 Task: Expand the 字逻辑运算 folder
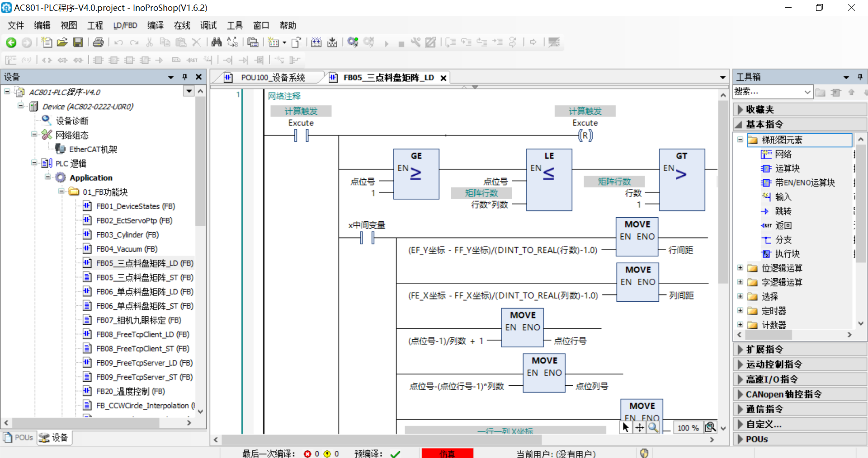coord(740,282)
